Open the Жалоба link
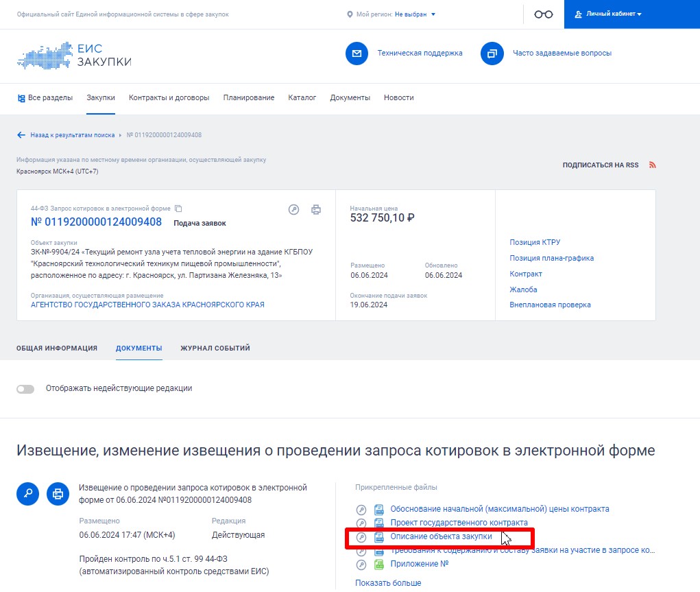Screen dimensions: 700x592 click(523, 289)
